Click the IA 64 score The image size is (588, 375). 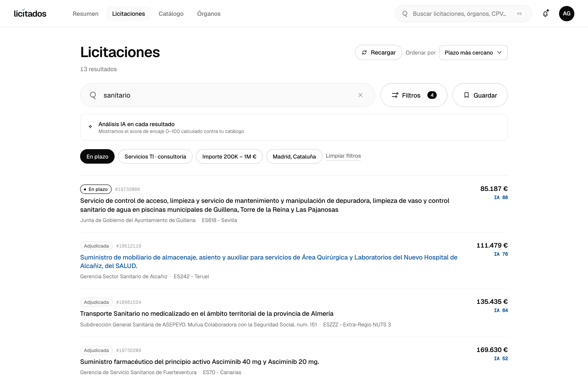(501, 310)
